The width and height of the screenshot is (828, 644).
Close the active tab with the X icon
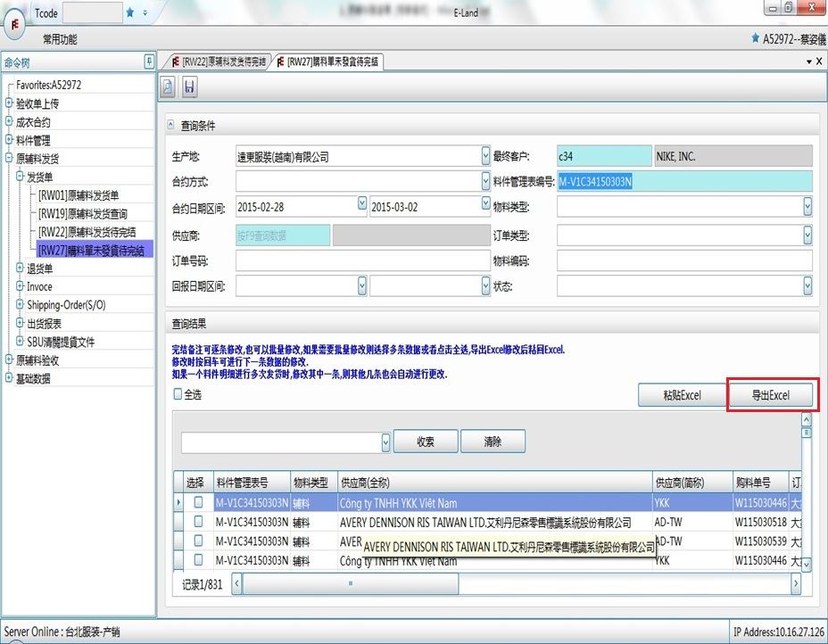tap(818, 62)
